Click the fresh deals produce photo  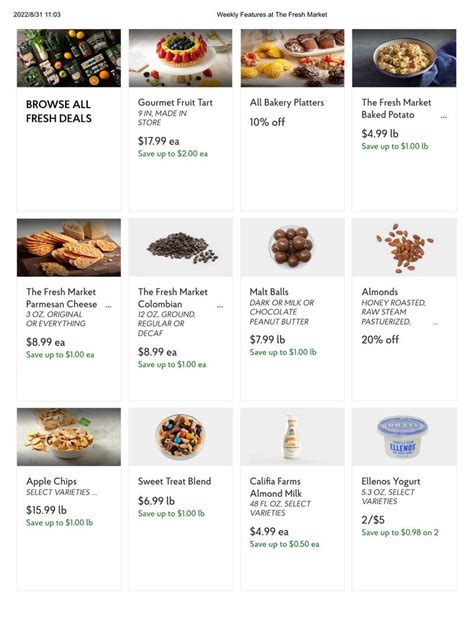point(69,58)
